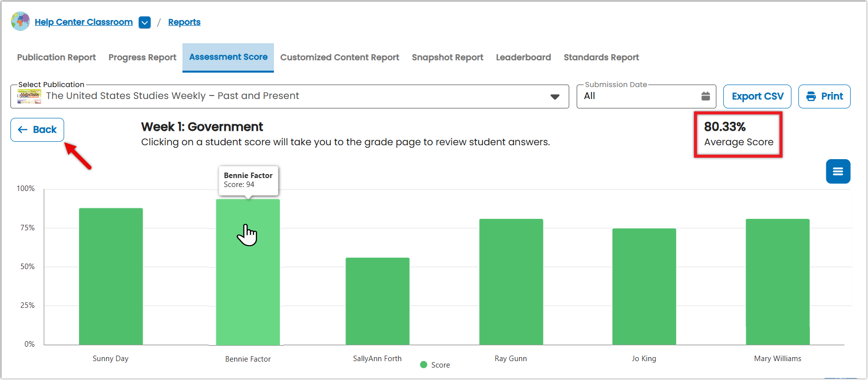Click SallyAnn Forth's score bar
The width and height of the screenshot is (868, 380).
point(378,301)
